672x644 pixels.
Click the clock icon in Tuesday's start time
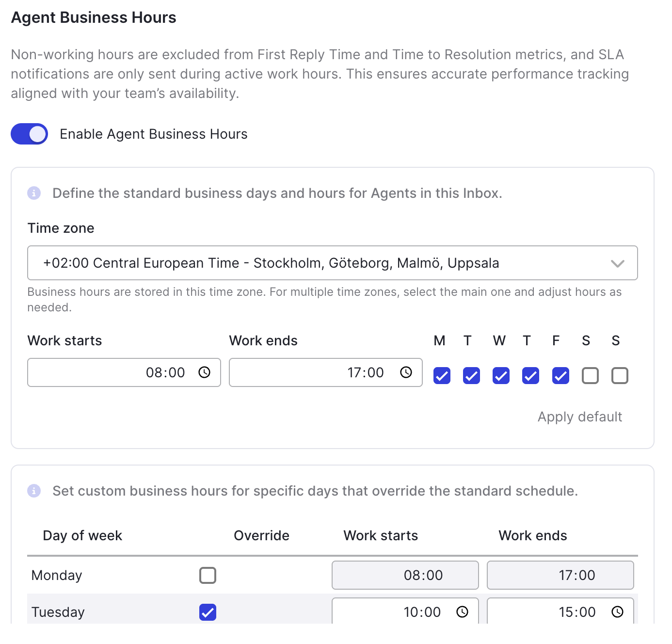[x=463, y=612]
